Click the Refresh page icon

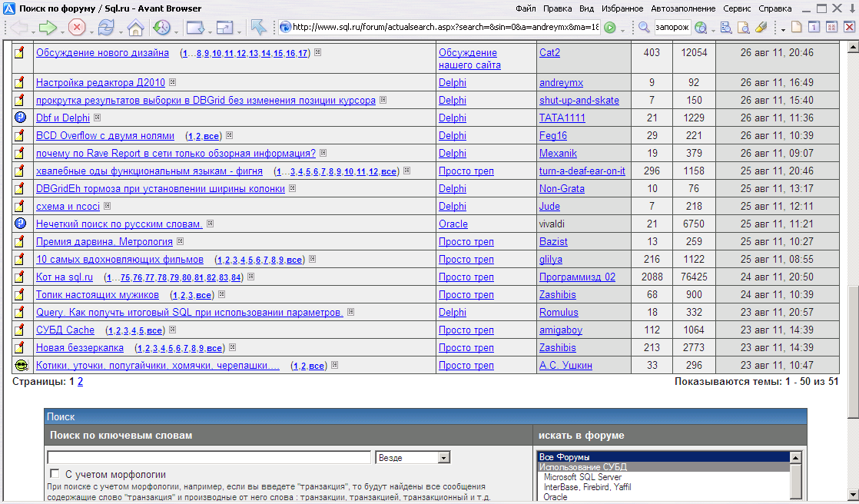[104, 28]
